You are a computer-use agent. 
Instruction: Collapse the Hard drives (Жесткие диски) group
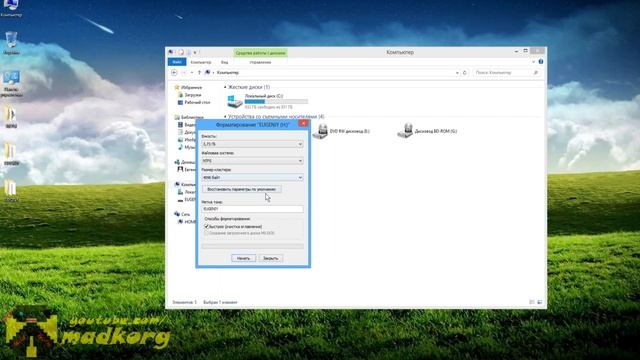pyautogui.click(x=225, y=87)
